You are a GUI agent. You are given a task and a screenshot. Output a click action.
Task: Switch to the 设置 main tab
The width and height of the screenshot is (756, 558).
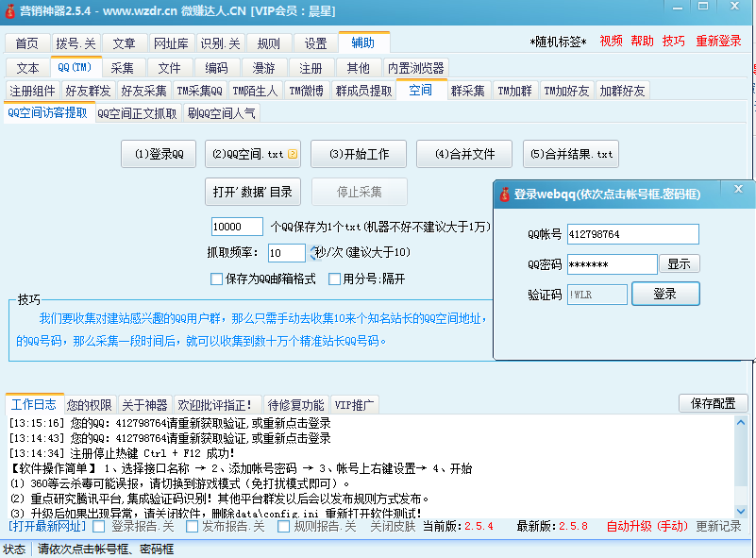316,43
